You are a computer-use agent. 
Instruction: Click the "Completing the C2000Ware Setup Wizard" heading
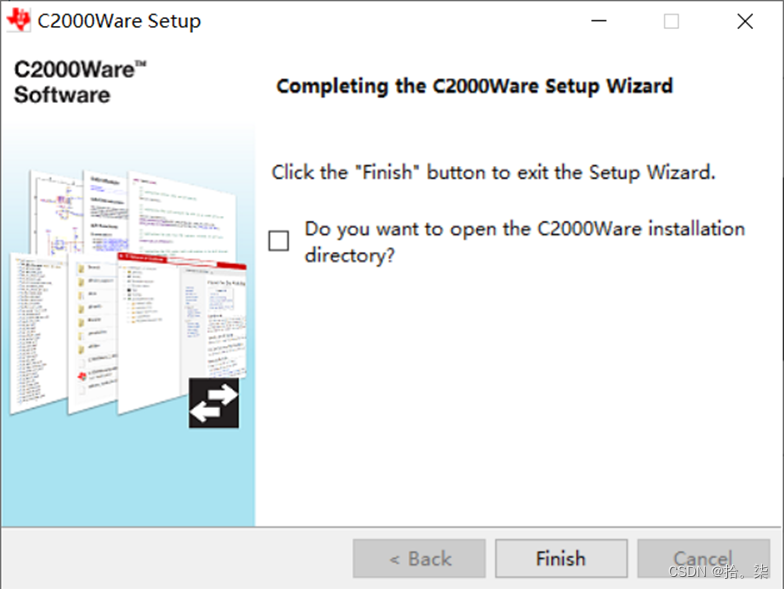point(474,86)
